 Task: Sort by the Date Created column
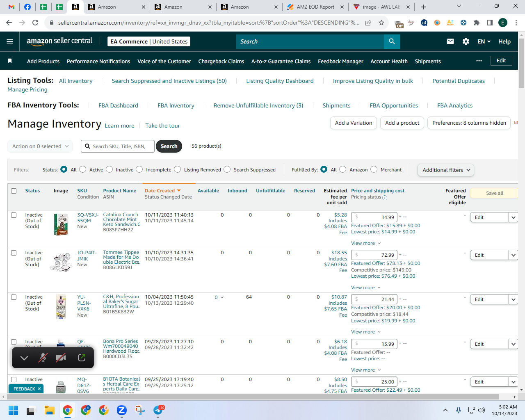(163, 191)
